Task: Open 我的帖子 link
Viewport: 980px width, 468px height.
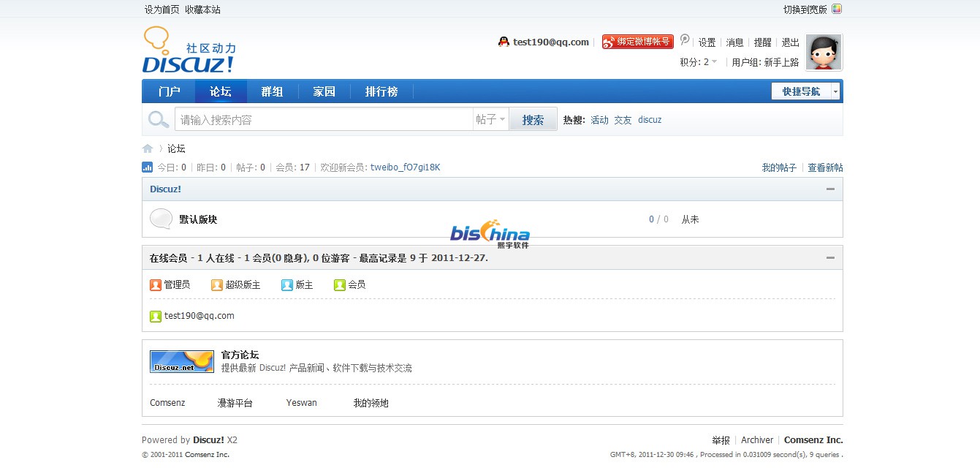Action: pos(779,167)
